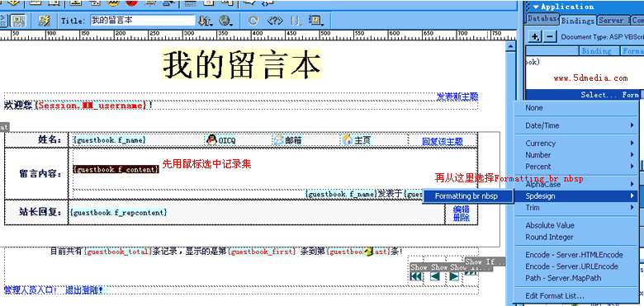
Task: Expand the Trim submenu
Action: [x=576, y=208]
